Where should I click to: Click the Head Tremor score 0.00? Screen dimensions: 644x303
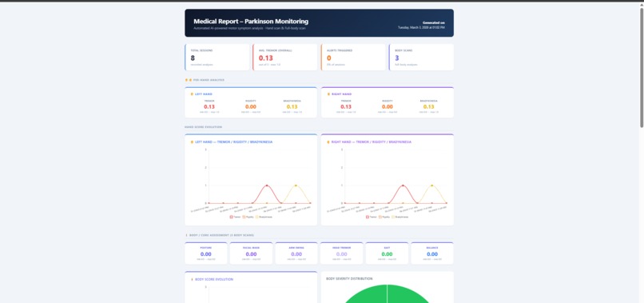341,254
